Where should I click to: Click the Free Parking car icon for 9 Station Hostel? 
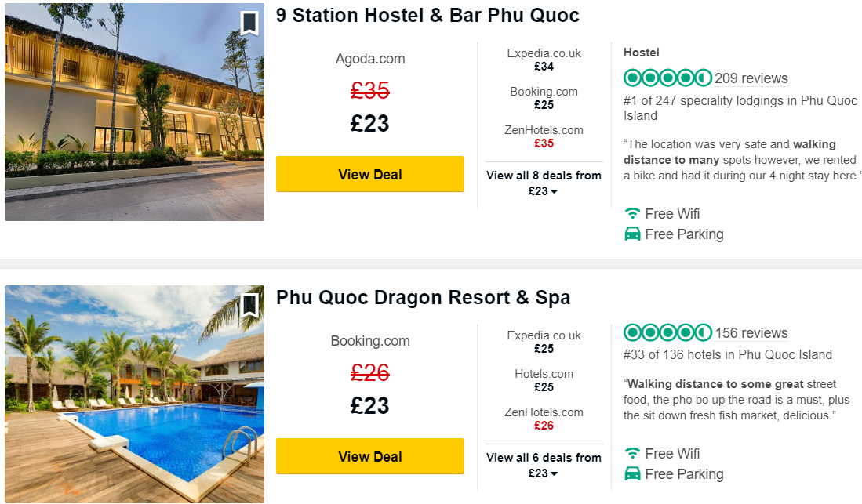(x=632, y=234)
